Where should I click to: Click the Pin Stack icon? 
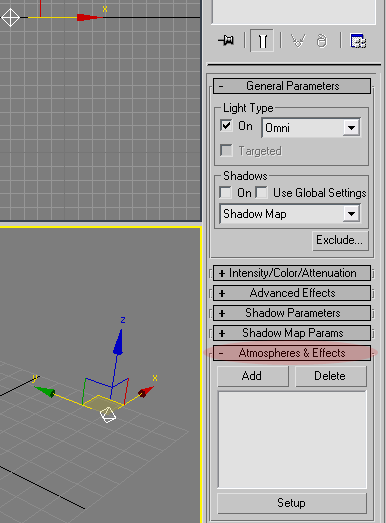pyautogui.click(x=226, y=41)
